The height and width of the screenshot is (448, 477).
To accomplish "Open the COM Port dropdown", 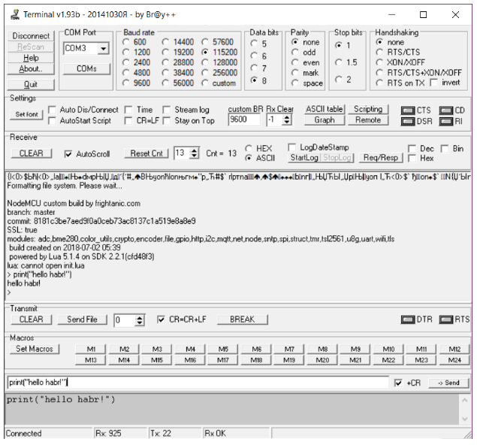I will click(x=104, y=48).
